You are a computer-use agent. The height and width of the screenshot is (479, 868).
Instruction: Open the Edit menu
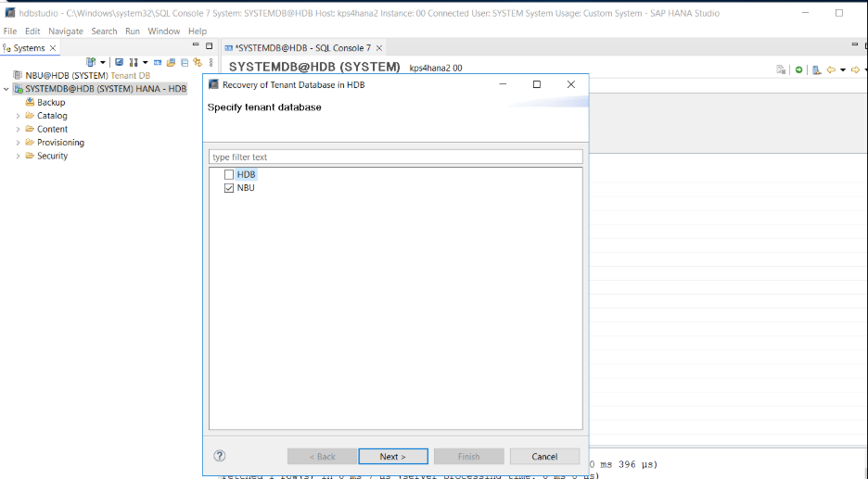coord(32,31)
